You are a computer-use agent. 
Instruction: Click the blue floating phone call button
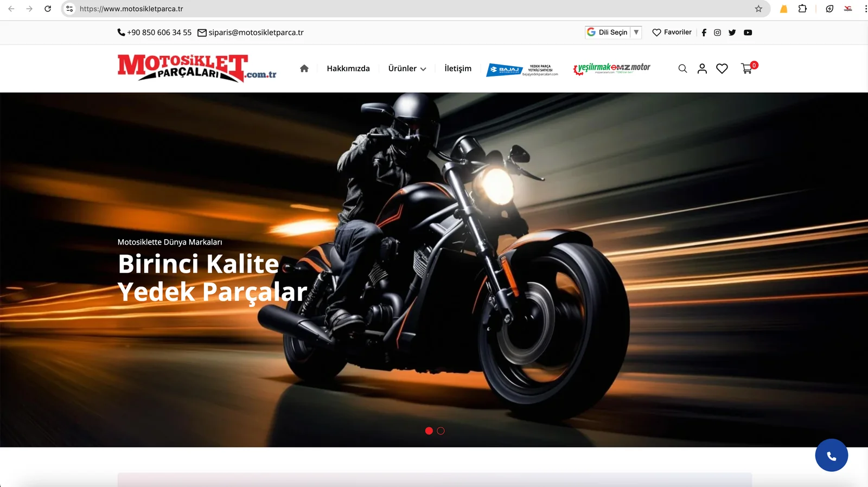pyautogui.click(x=831, y=456)
